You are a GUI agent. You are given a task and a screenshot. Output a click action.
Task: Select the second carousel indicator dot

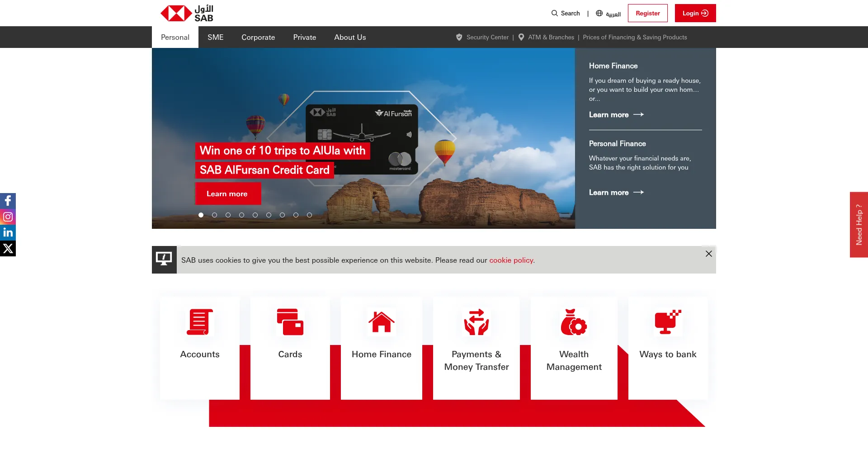click(214, 215)
